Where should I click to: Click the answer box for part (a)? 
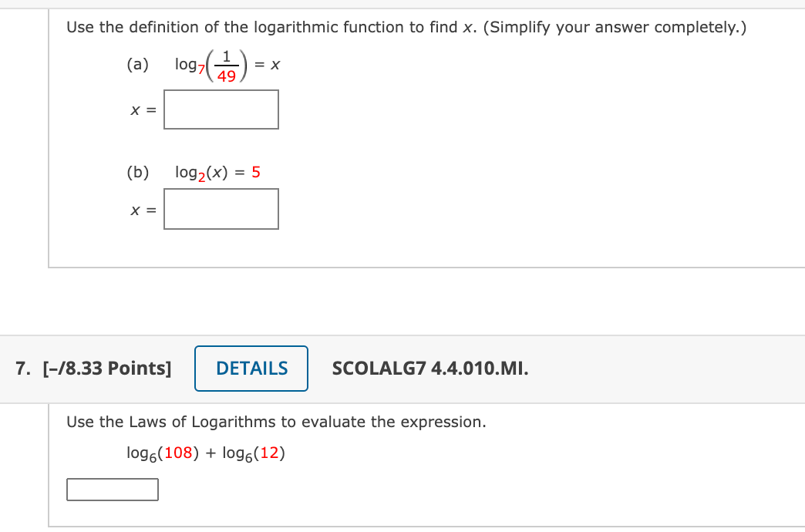click(x=221, y=109)
